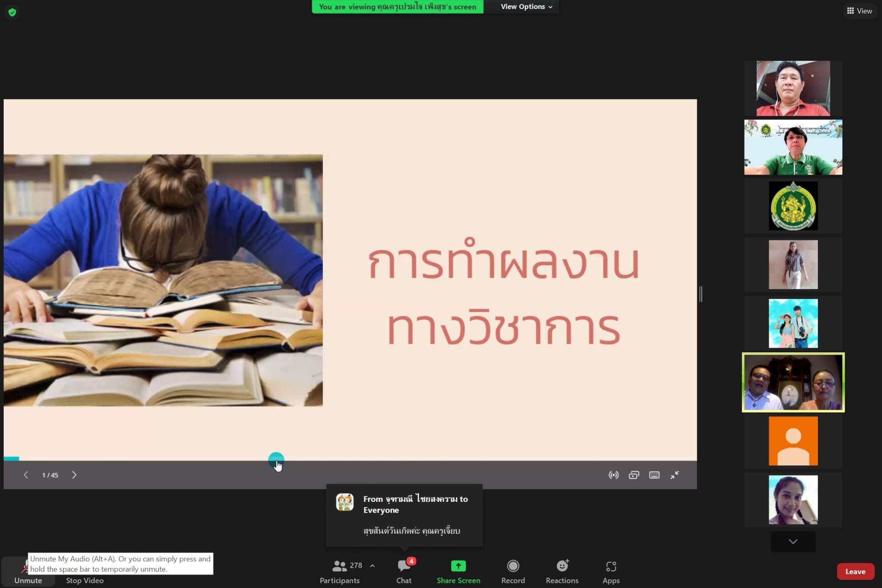Open the View layout menu
Image resolution: width=882 pixels, height=588 pixels.
coord(859,11)
